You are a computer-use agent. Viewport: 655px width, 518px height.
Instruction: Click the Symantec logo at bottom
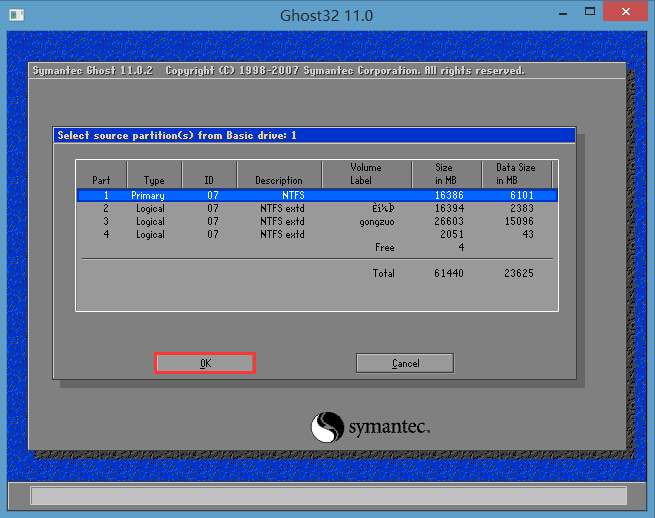click(x=370, y=427)
